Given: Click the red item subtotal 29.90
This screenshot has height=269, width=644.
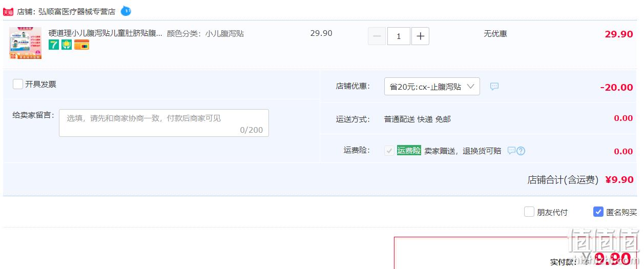Looking at the screenshot, I should pos(619,34).
